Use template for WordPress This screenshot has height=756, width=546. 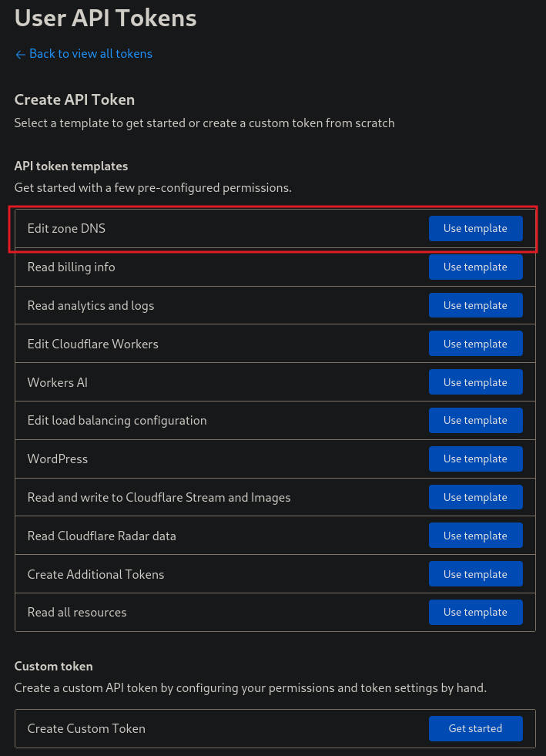coord(476,459)
